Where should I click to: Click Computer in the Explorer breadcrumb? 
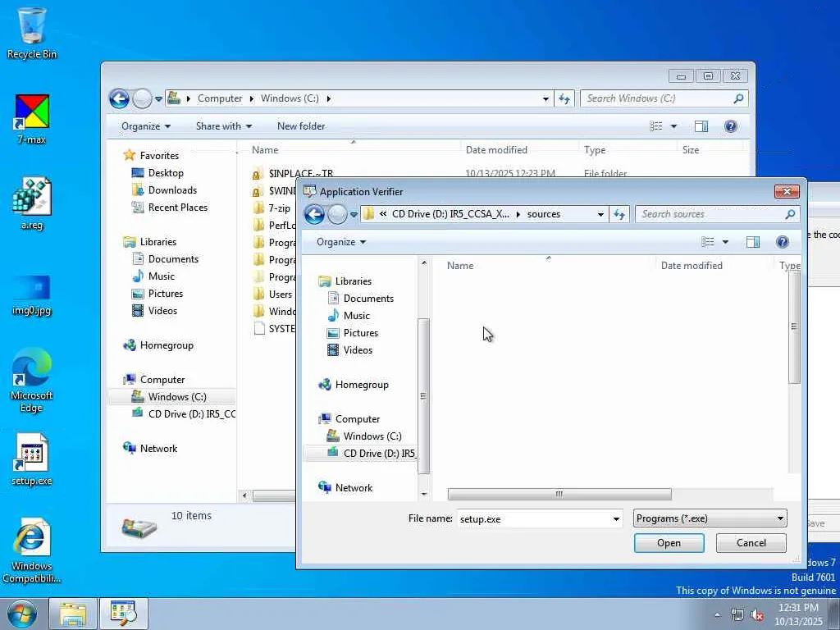220,98
